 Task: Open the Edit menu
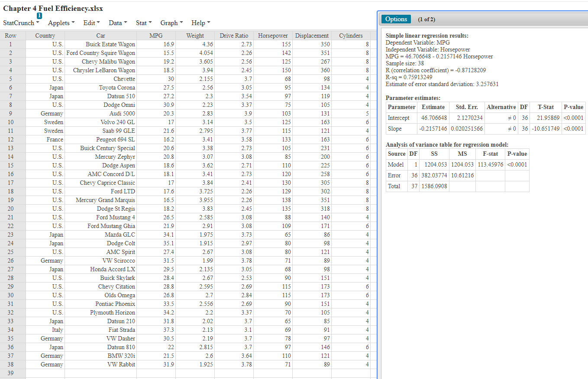pos(90,23)
